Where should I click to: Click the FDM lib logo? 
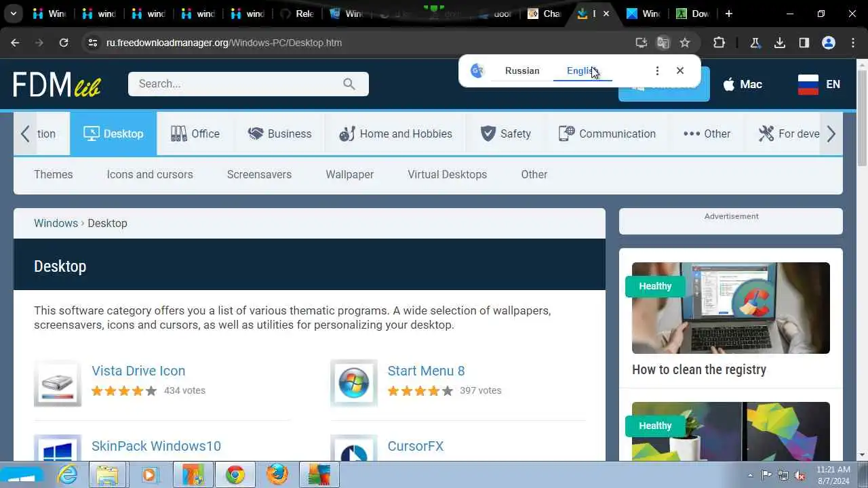57,84
